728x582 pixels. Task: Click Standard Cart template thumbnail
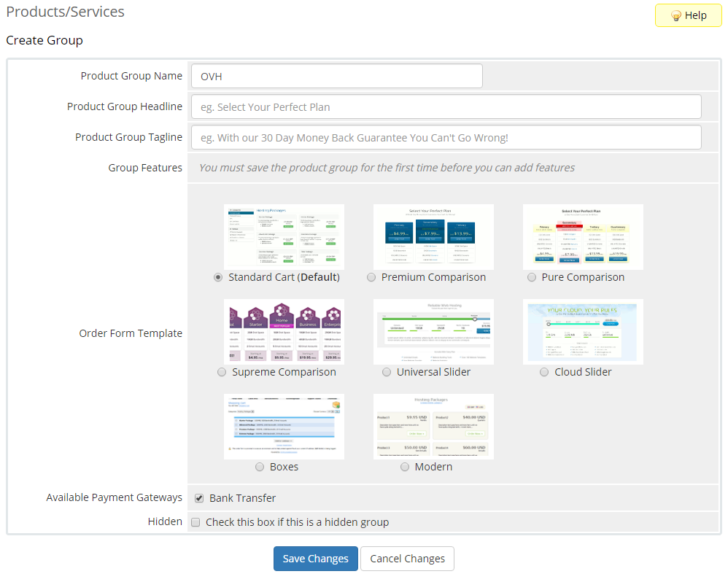coord(284,237)
